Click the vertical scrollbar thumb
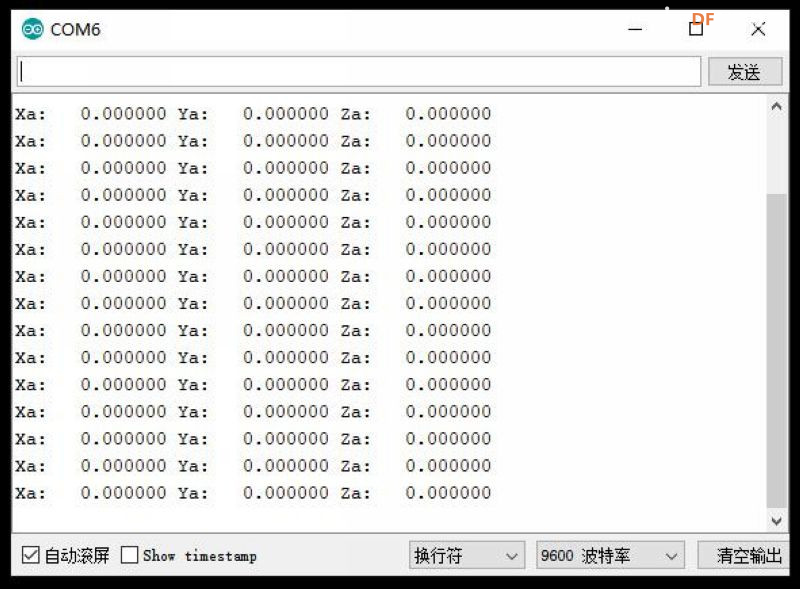The width and height of the screenshot is (800, 589). point(777,351)
